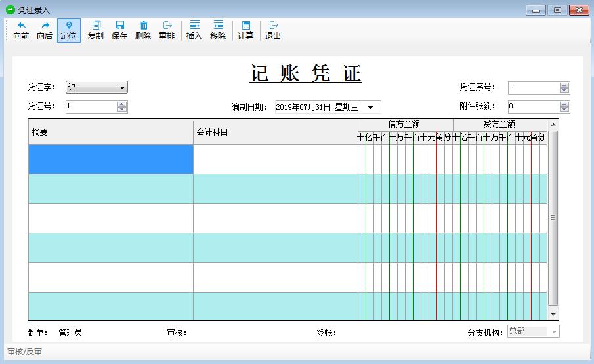Go to next voucher with 向后
The image size is (594, 364).
45,30
